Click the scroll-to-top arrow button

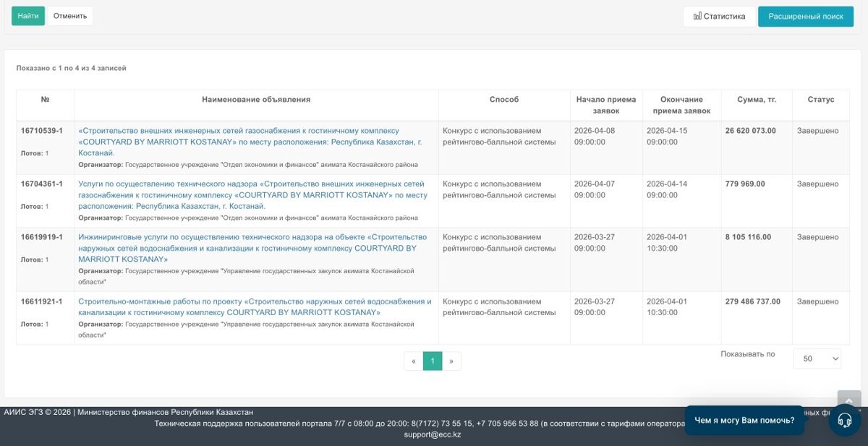pyautogui.click(x=848, y=400)
